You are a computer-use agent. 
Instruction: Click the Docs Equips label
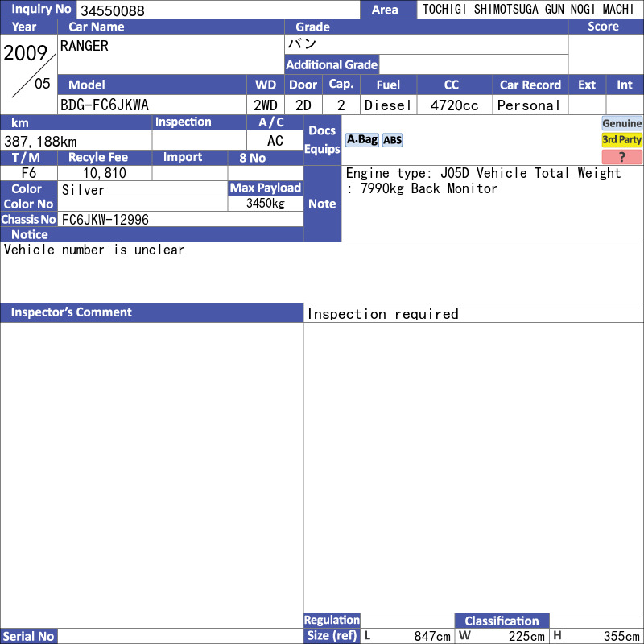(322, 140)
